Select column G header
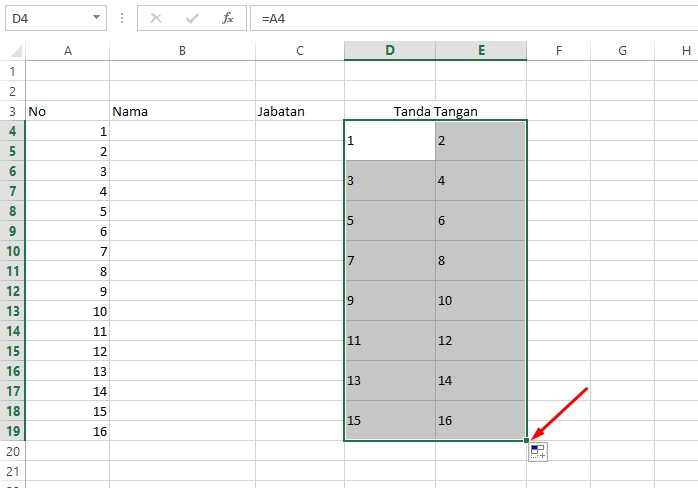This screenshot has height=488, width=698. click(x=622, y=51)
